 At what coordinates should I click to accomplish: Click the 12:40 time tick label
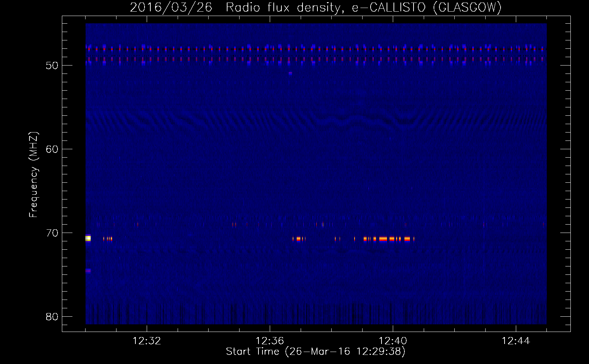point(393,341)
